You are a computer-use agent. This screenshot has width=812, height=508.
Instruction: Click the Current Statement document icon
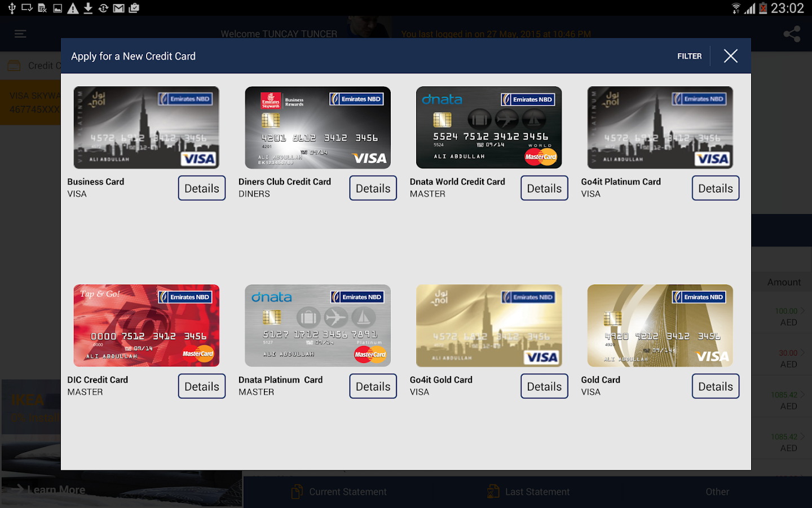coord(297,492)
